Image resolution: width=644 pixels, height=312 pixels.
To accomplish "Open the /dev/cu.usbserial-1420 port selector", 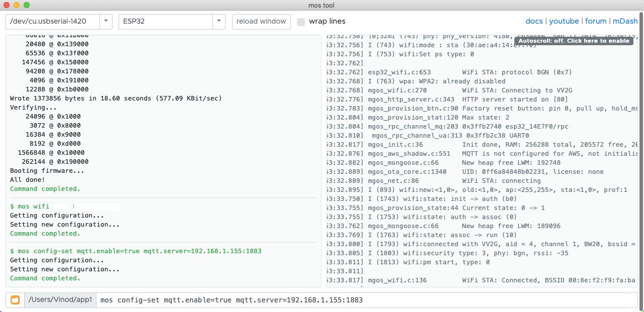I will (50, 22).
